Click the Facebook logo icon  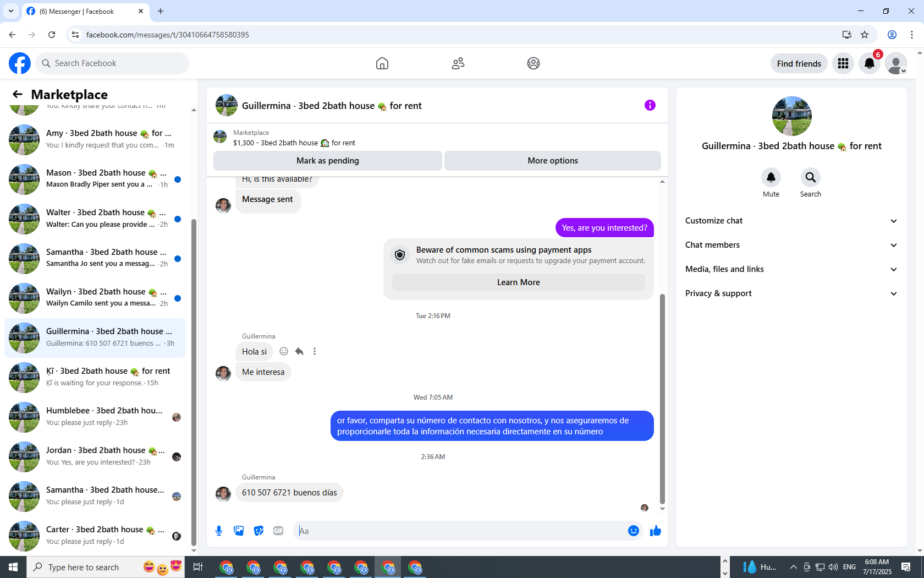click(20, 63)
